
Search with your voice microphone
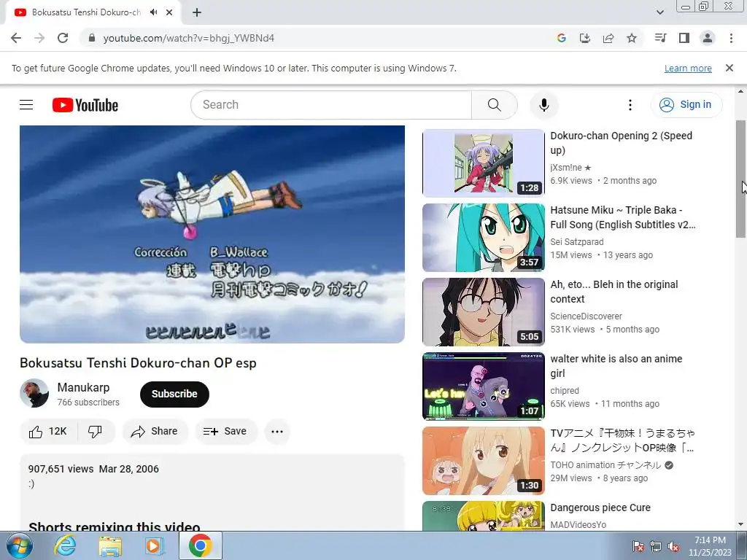(544, 105)
